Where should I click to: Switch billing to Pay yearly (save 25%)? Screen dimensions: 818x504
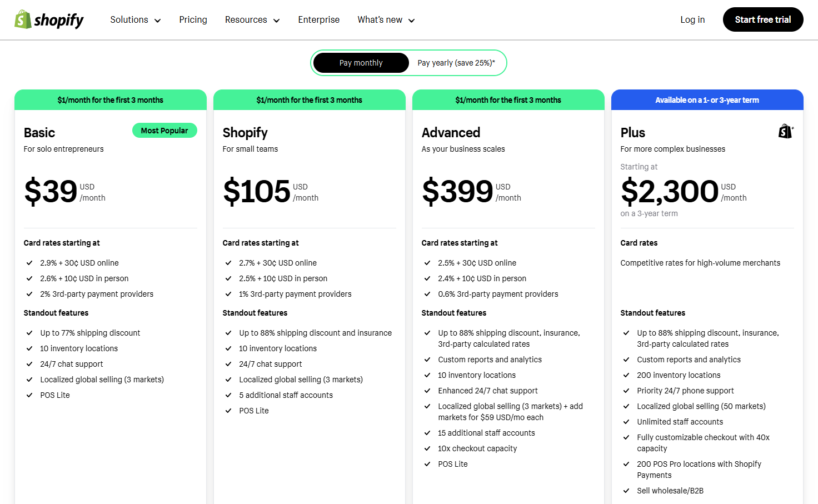pos(456,63)
